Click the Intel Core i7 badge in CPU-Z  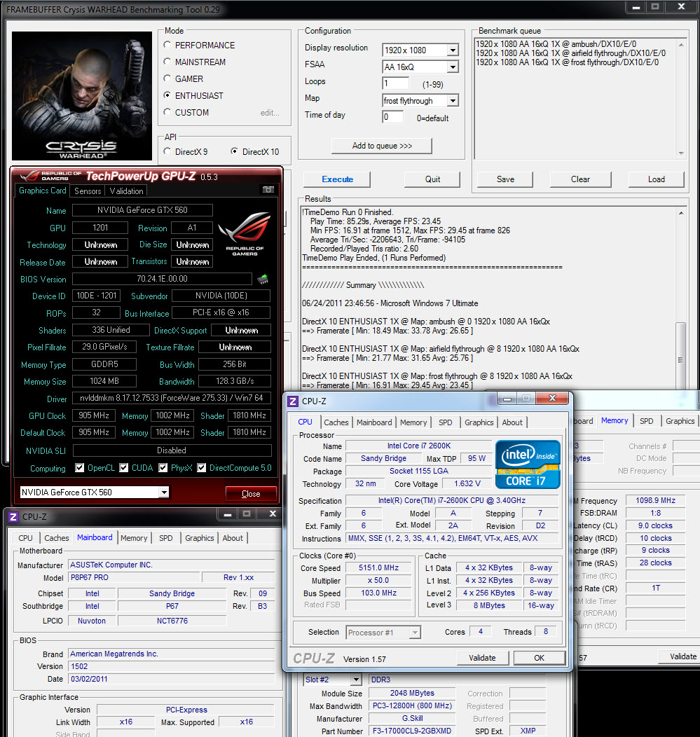tap(528, 464)
